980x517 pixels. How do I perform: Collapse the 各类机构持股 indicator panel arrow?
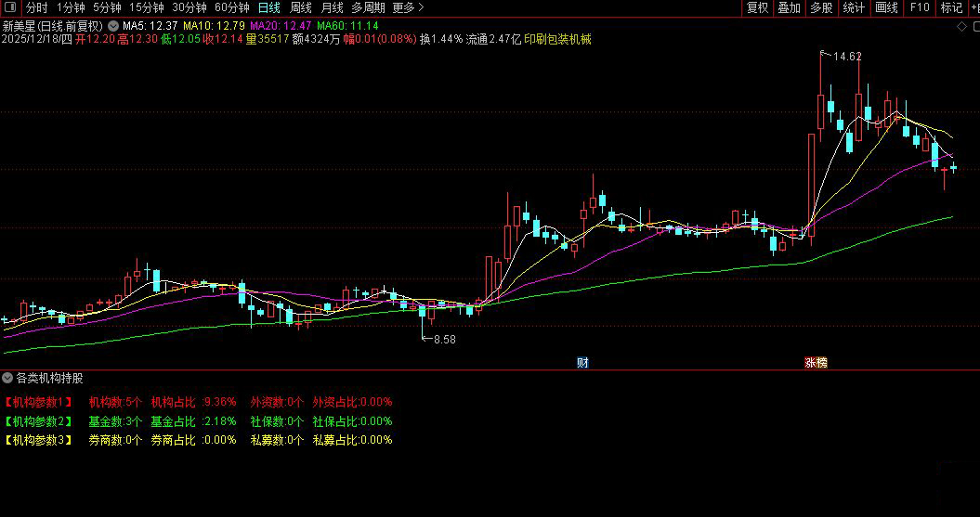coord(7,378)
